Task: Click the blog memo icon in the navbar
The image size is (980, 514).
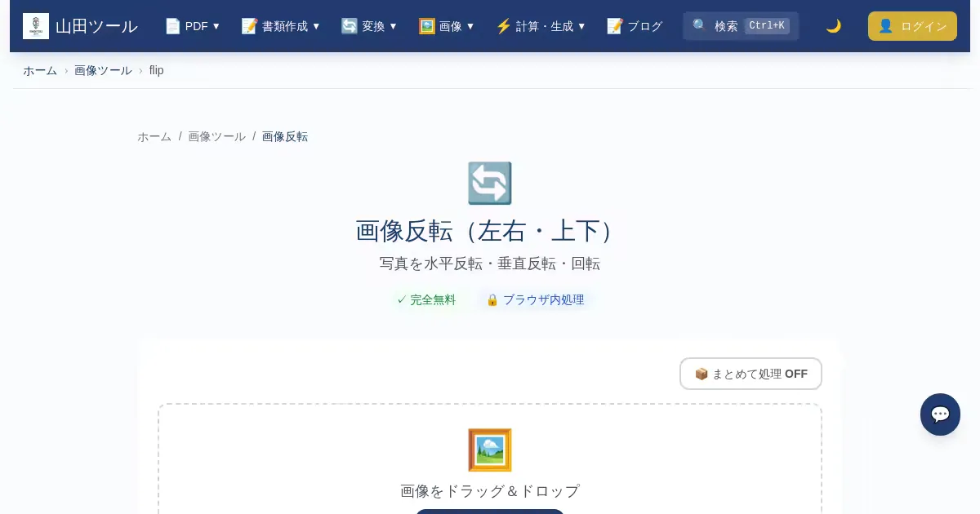Action: (615, 26)
